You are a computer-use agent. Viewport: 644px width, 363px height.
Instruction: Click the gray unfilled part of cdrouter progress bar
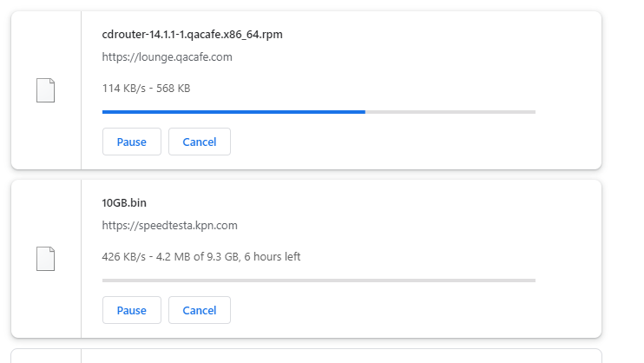click(450, 112)
